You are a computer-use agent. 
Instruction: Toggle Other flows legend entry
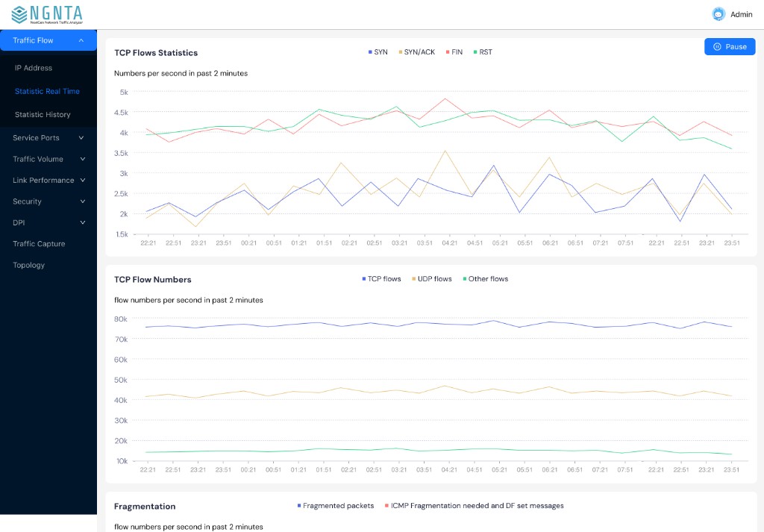pos(485,278)
